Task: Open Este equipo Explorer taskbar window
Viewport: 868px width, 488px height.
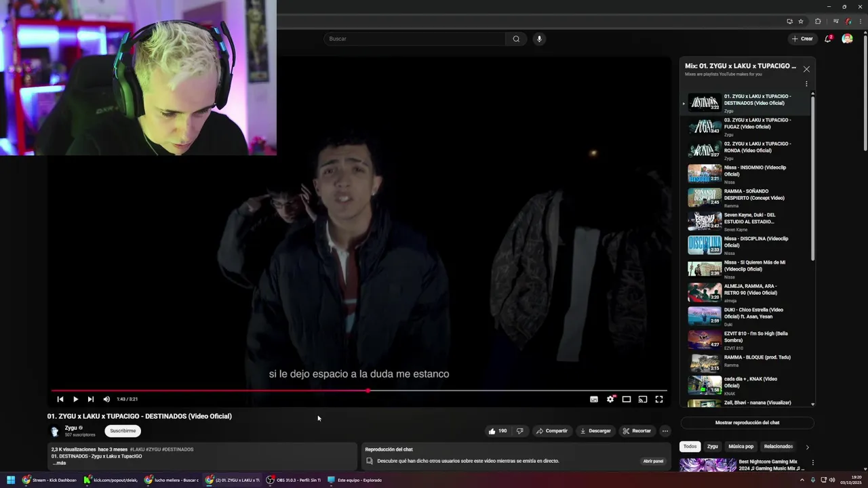Action: [355, 480]
